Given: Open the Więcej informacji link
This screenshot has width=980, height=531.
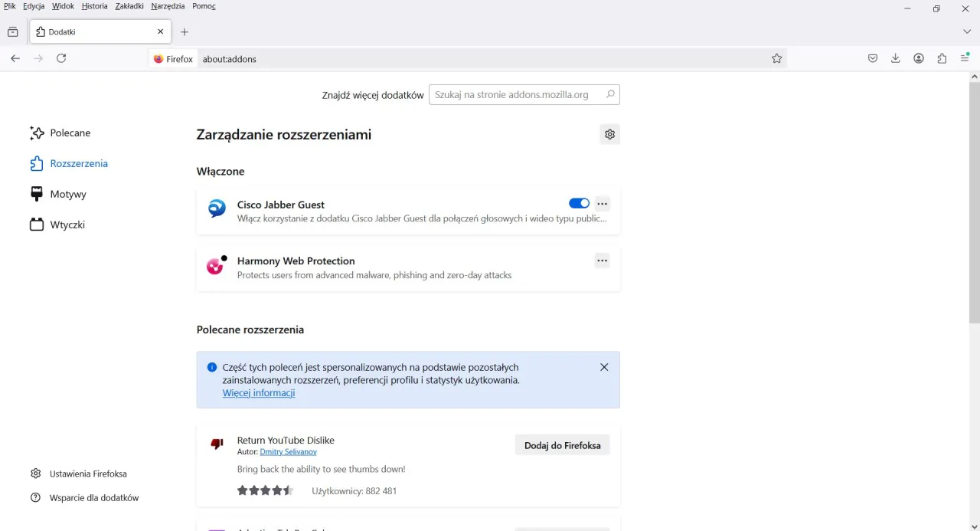Looking at the screenshot, I should (259, 392).
